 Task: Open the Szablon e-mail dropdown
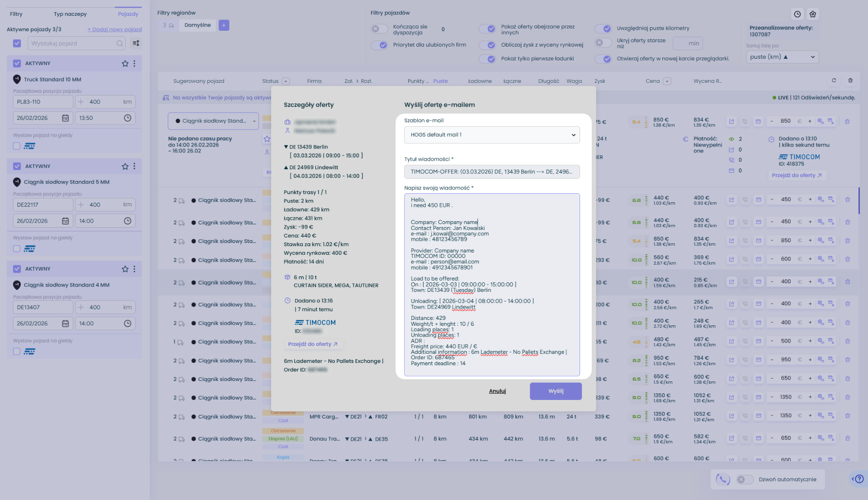tap(492, 135)
